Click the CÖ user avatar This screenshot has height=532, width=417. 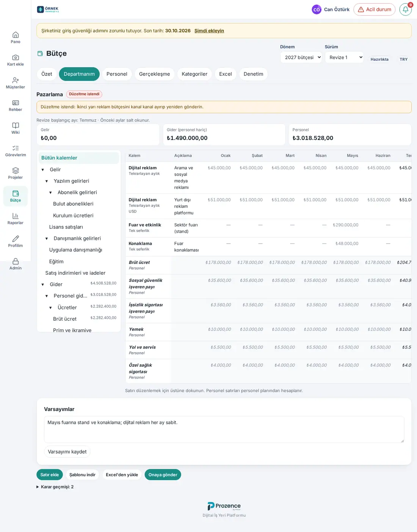(317, 9)
